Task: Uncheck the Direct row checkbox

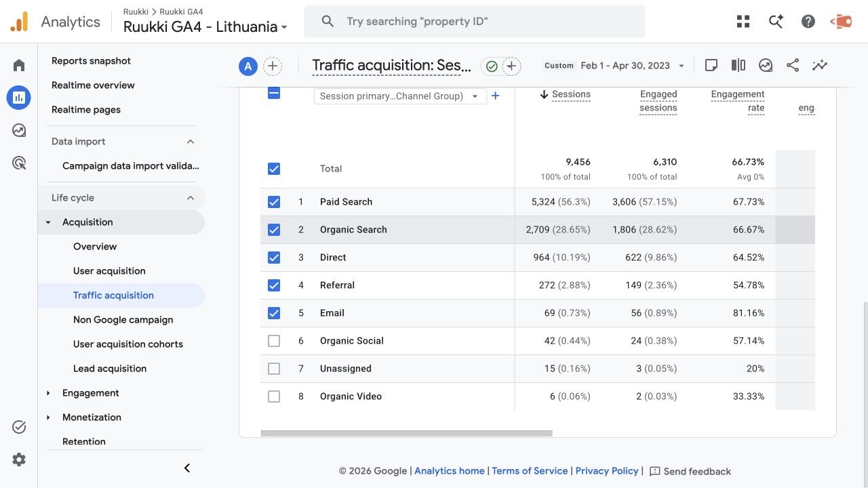Action: coord(274,258)
